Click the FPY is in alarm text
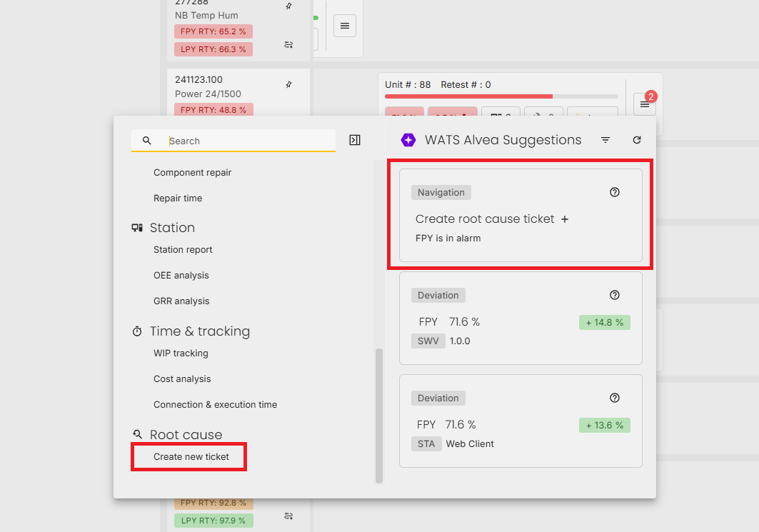759x532 pixels. 448,239
